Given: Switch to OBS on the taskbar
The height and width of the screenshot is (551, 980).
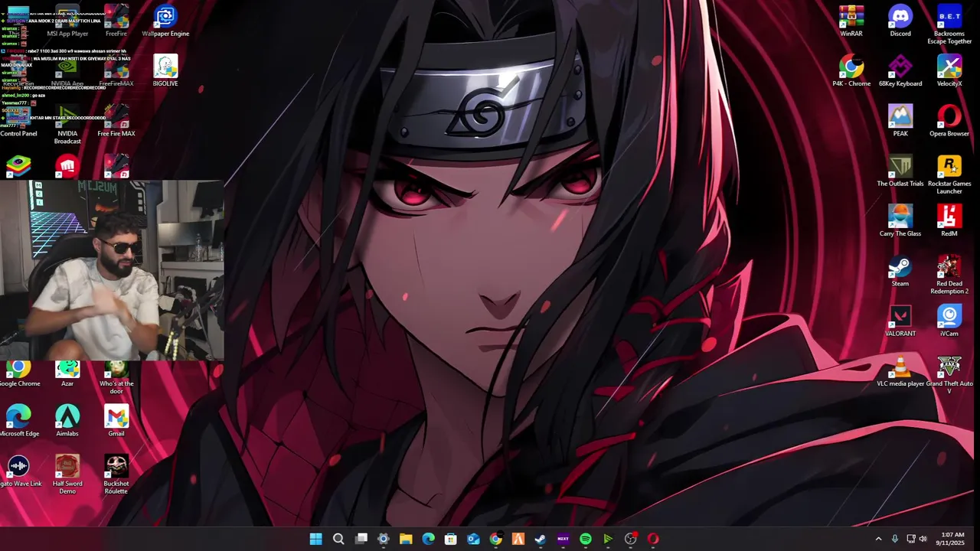Looking at the screenshot, I should click(631, 539).
